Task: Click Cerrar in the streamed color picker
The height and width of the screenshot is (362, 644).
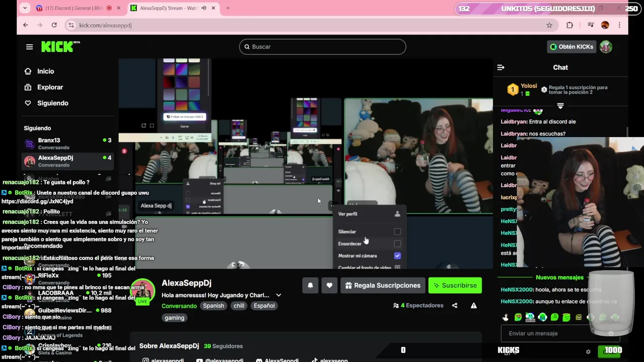Action: click(185, 126)
